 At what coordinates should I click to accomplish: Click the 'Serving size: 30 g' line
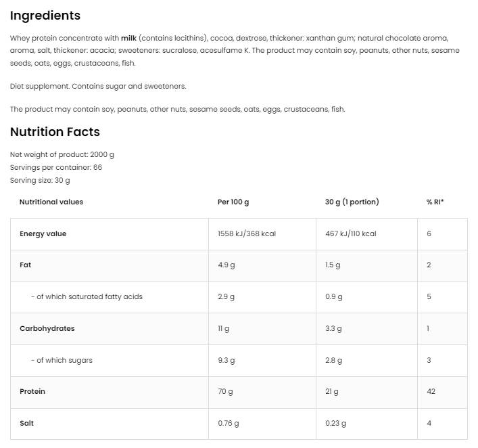40,181
